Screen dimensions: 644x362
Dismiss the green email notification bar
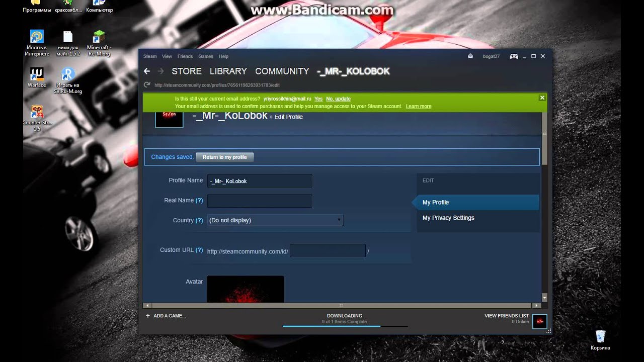click(542, 98)
